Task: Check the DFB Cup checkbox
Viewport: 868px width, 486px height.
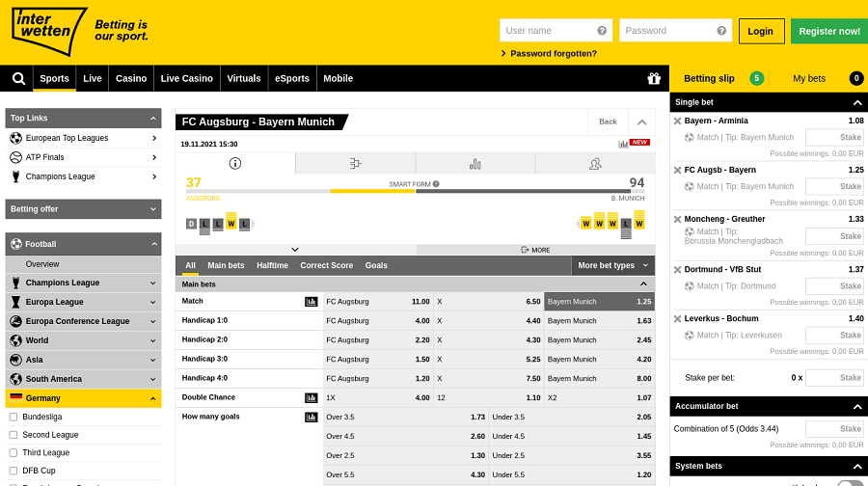Action: 14,471
